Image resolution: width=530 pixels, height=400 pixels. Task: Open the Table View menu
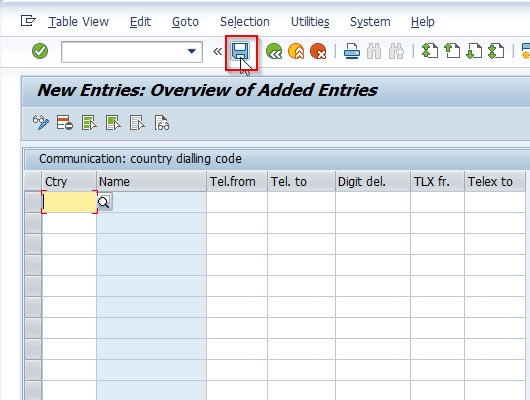coord(78,22)
